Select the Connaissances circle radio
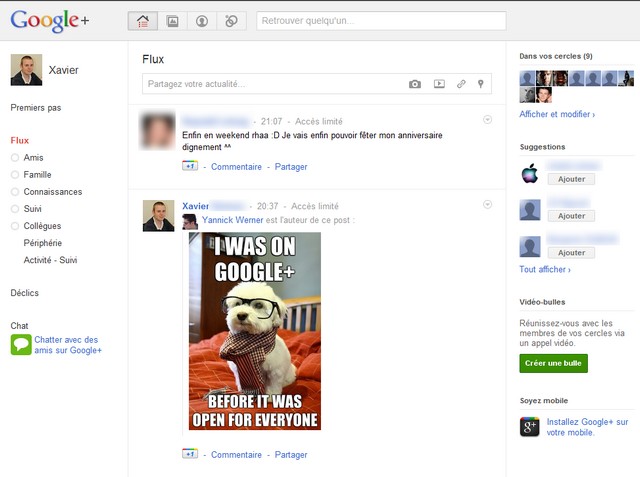 15,192
